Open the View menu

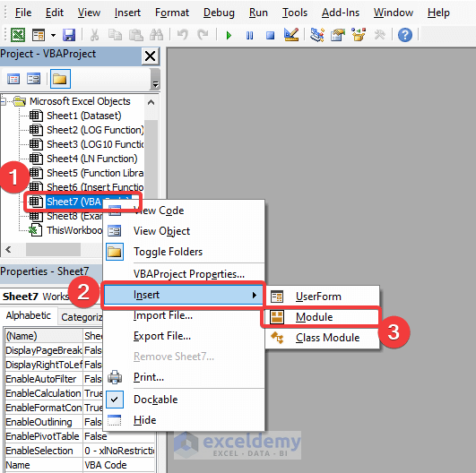tap(89, 13)
